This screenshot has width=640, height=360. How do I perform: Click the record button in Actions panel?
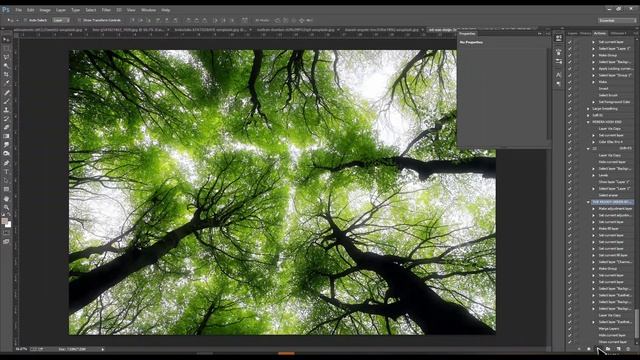(589, 349)
